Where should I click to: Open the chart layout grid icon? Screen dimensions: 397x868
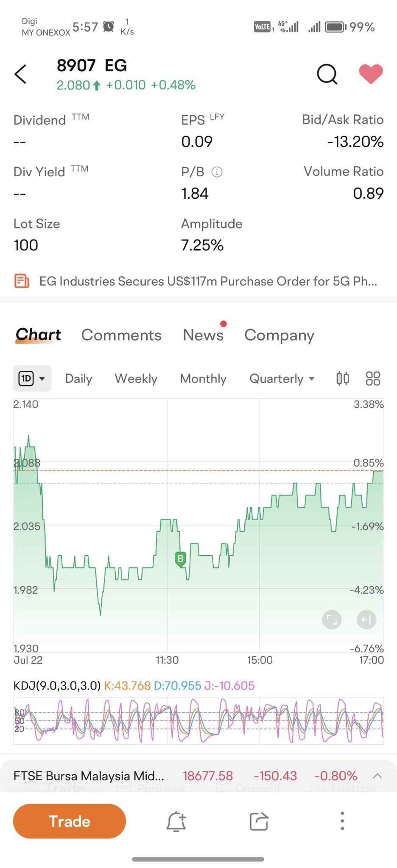tap(373, 378)
